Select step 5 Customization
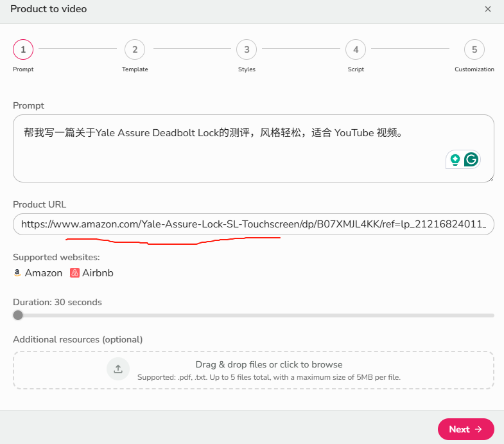 pyautogui.click(x=474, y=49)
